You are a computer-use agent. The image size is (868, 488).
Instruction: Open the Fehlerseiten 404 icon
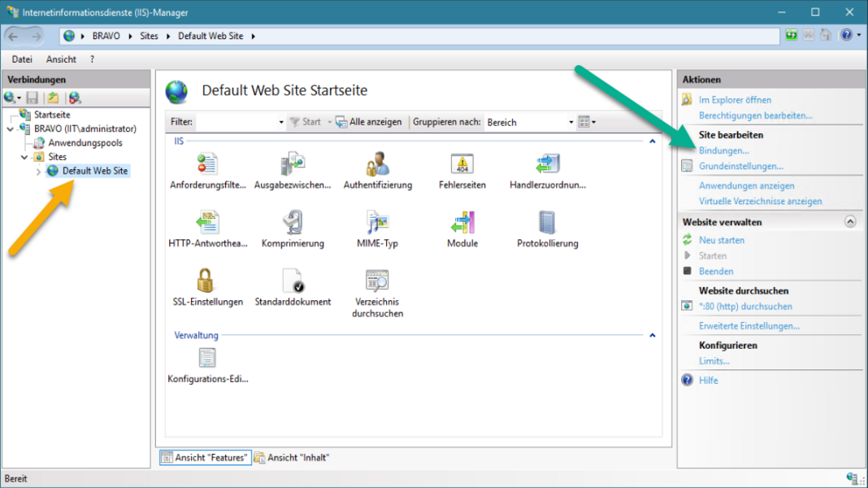click(462, 164)
